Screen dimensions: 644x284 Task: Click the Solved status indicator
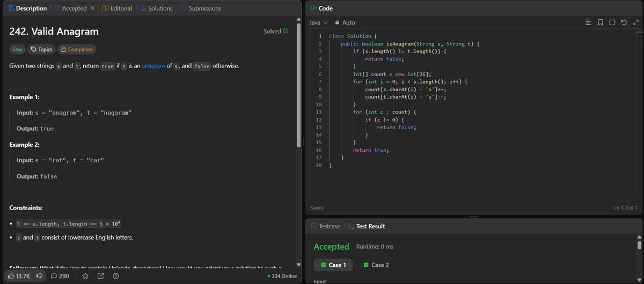pos(276,31)
